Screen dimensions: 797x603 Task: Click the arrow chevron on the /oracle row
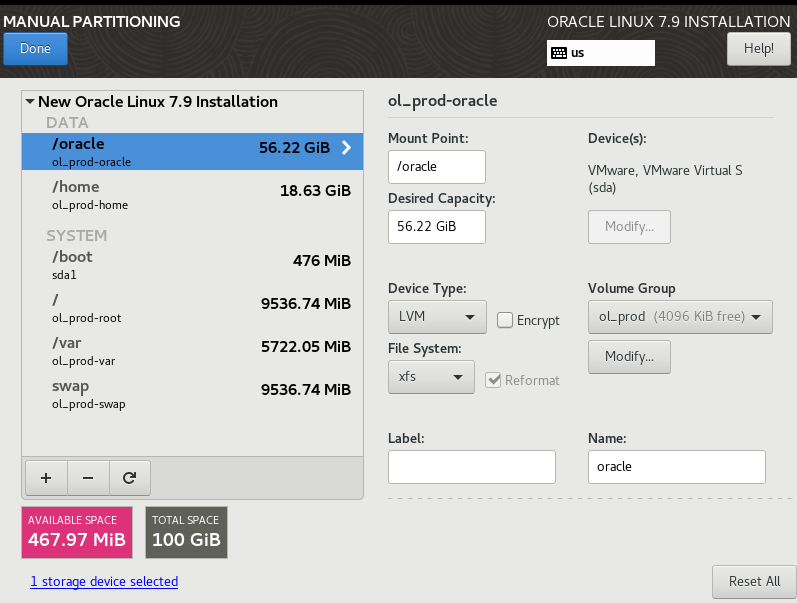coord(346,147)
